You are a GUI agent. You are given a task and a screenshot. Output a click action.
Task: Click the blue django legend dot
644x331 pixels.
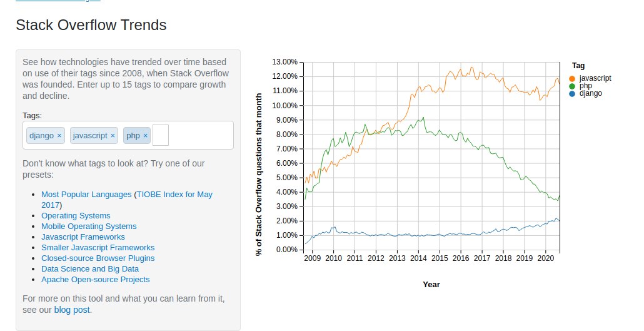572,94
